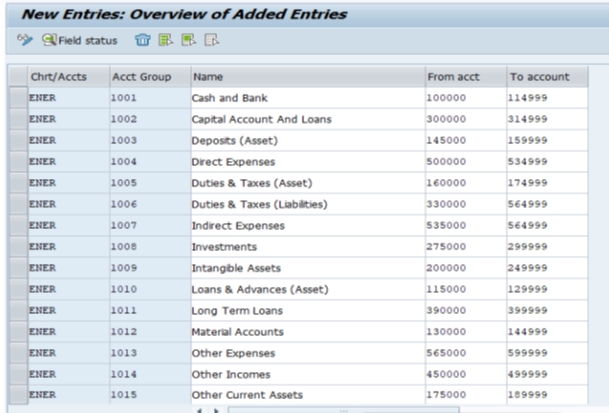Click To account value 599999
This screenshot has height=413, width=609.
[548, 353]
